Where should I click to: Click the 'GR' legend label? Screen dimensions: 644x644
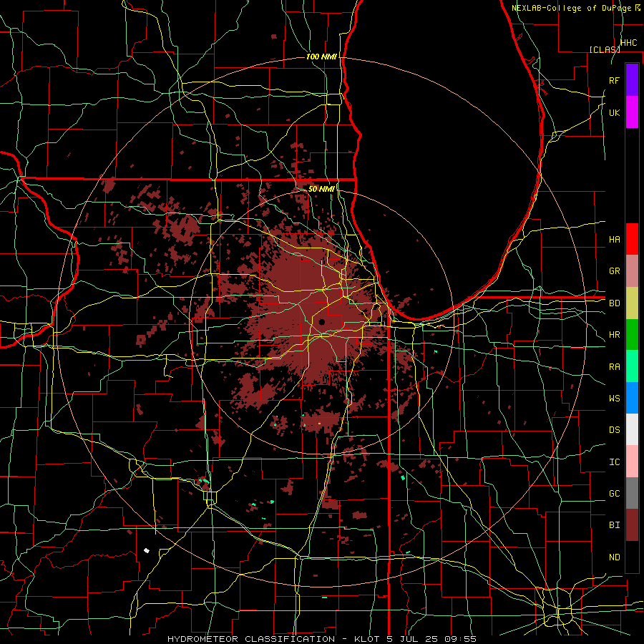(x=614, y=271)
